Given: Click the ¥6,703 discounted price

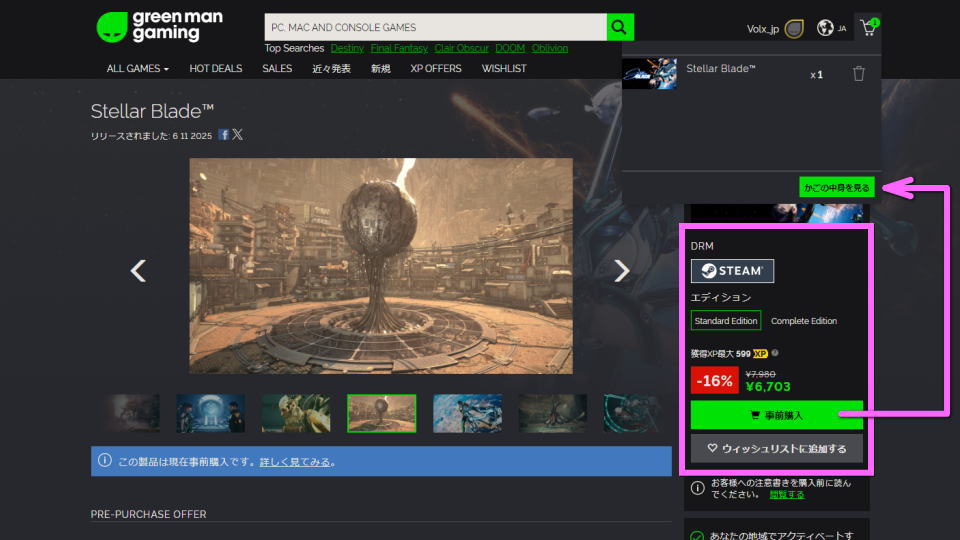Looking at the screenshot, I should pyautogui.click(x=768, y=386).
